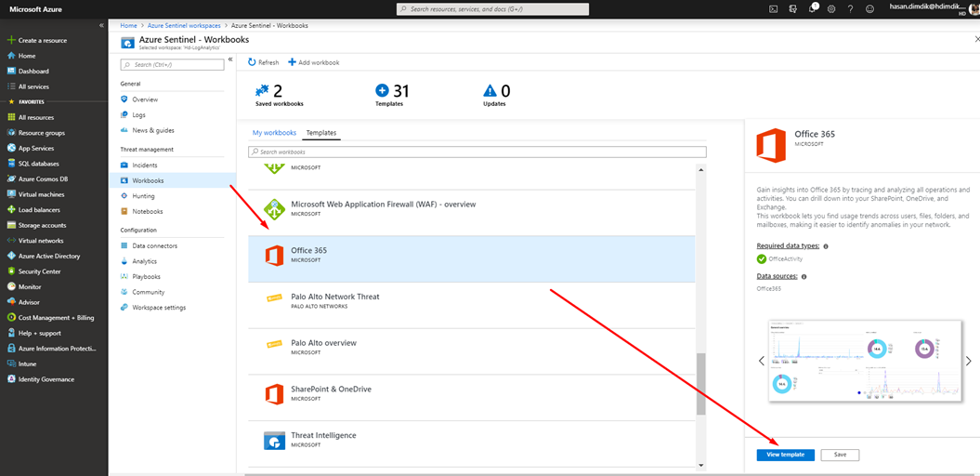Open directory and subscription filter icon
This screenshot has width=980, height=476.
793,8
